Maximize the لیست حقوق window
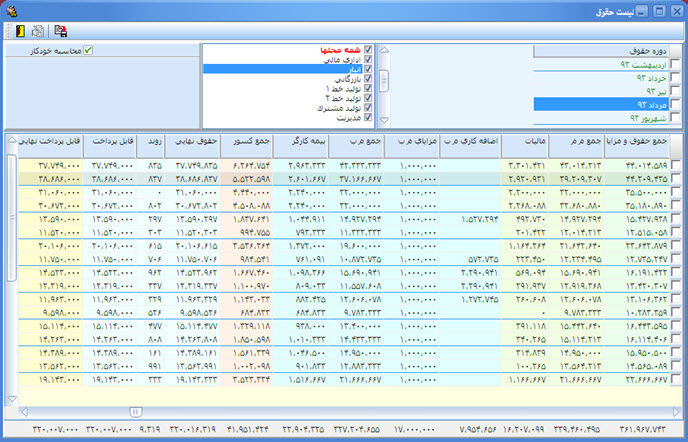This screenshot has width=688, height=442. click(x=658, y=9)
